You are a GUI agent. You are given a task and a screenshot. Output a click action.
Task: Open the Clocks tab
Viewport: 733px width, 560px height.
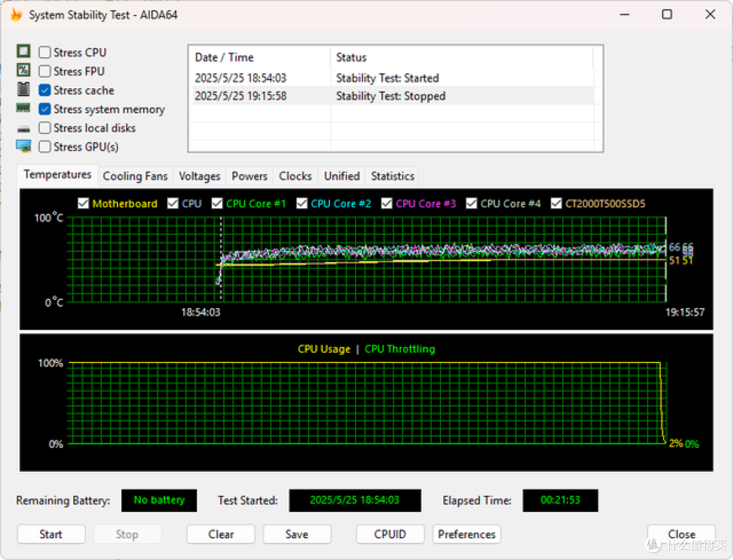coord(295,176)
